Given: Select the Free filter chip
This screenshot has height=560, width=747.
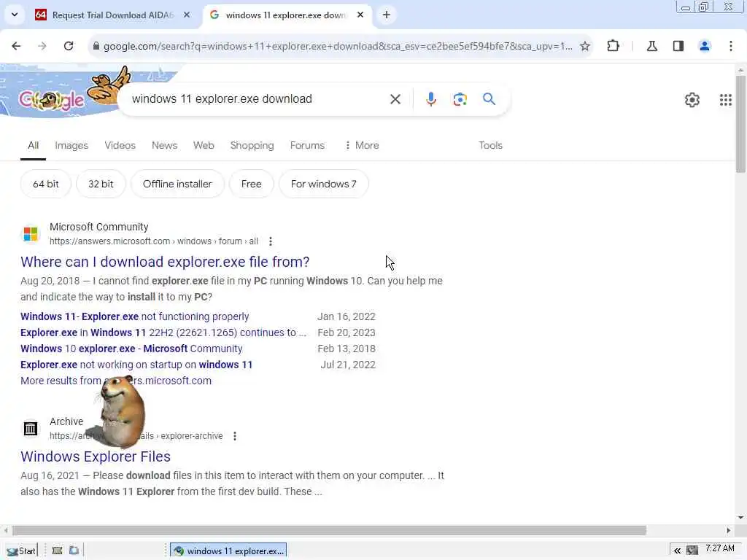Looking at the screenshot, I should click(x=251, y=184).
